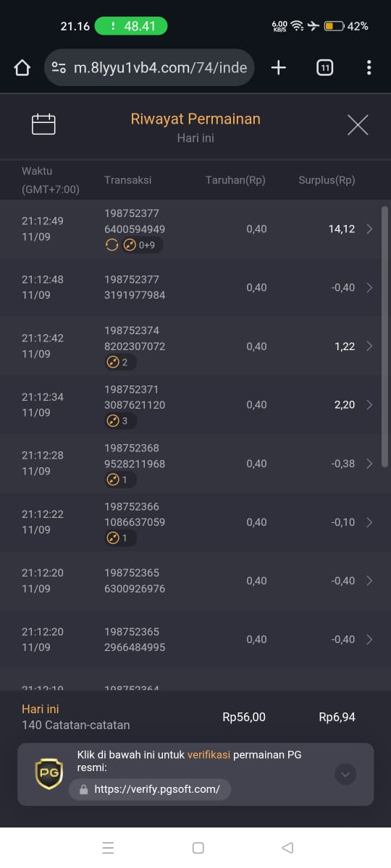Viewport: 391px width, 868px height.
Task: Tap the orange verifikasi link text
Action: tap(209, 754)
